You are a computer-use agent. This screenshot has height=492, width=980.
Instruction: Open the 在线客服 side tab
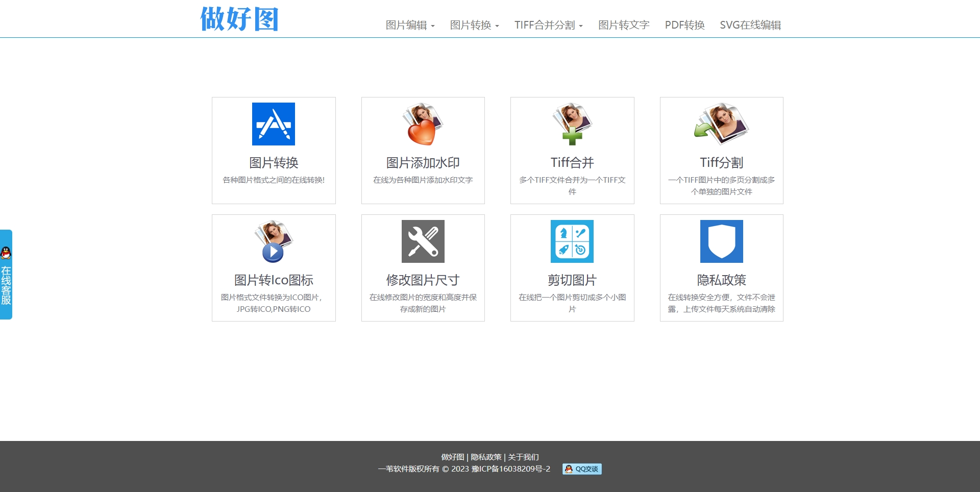(6, 285)
